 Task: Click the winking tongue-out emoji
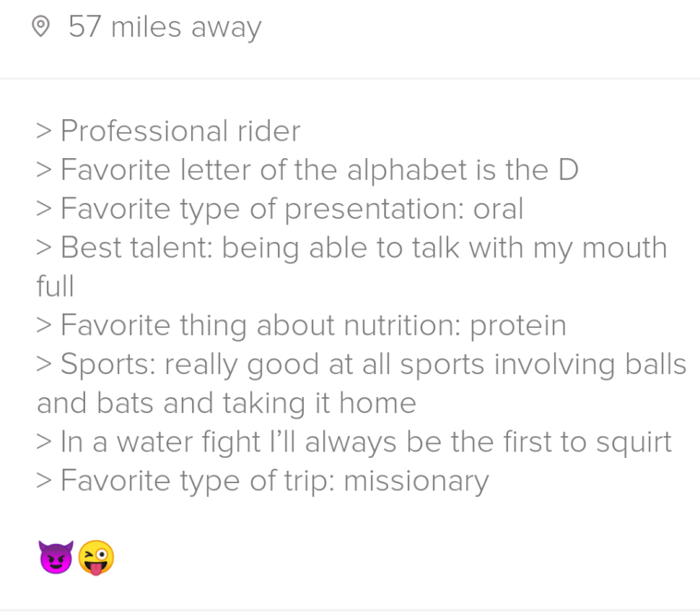[x=96, y=557]
